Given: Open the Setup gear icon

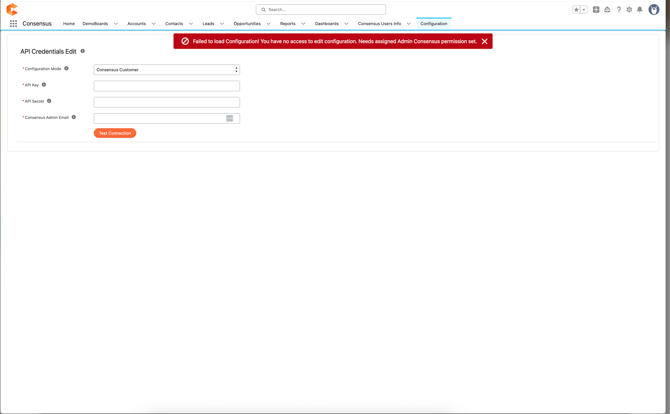Looking at the screenshot, I should (x=629, y=9).
